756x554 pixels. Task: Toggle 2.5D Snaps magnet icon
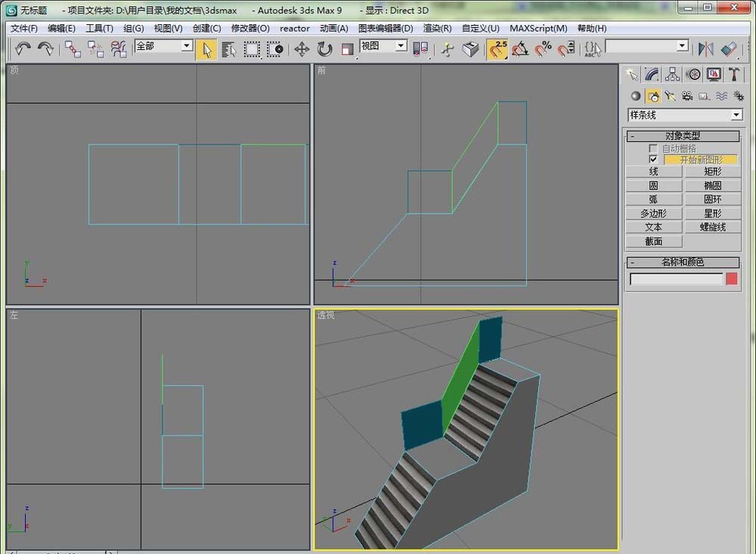coord(497,49)
